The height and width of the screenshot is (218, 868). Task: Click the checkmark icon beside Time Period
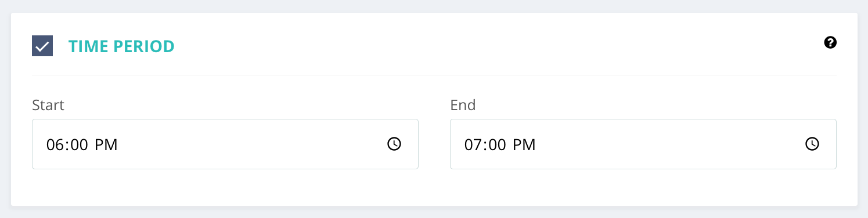pyautogui.click(x=42, y=46)
